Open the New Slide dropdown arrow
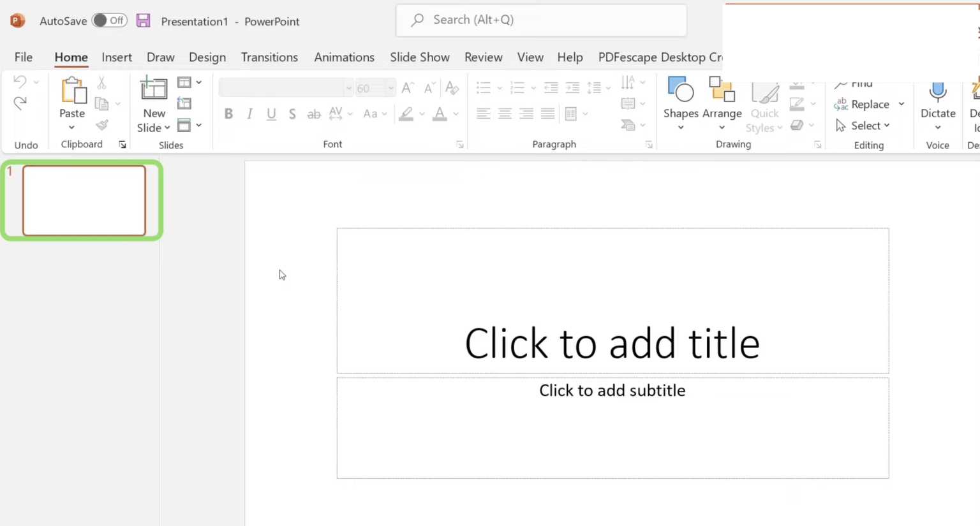Viewport: 980px width, 526px height. 166,128
